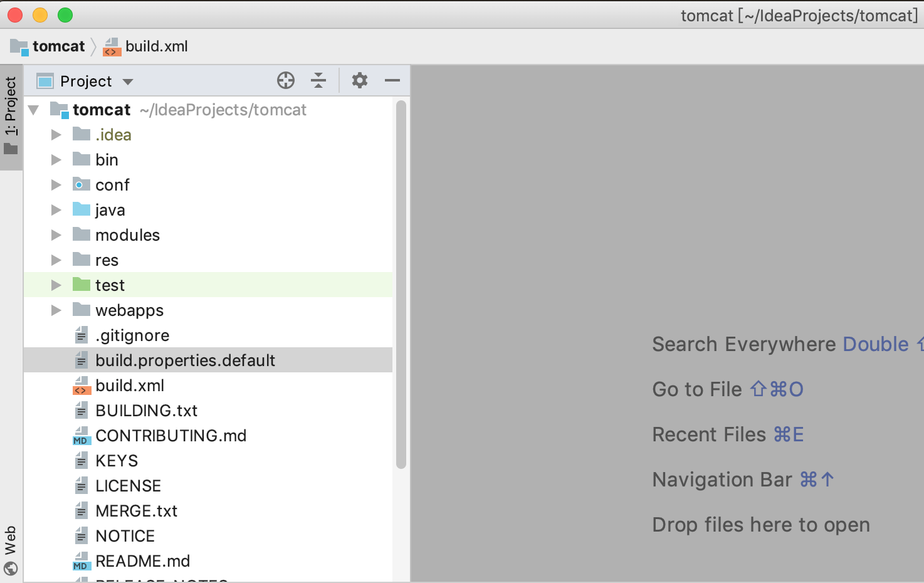This screenshot has width=924, height=583.
Task: Collapse the tomcat root node arrow
Action: click(x=34, y=110)
